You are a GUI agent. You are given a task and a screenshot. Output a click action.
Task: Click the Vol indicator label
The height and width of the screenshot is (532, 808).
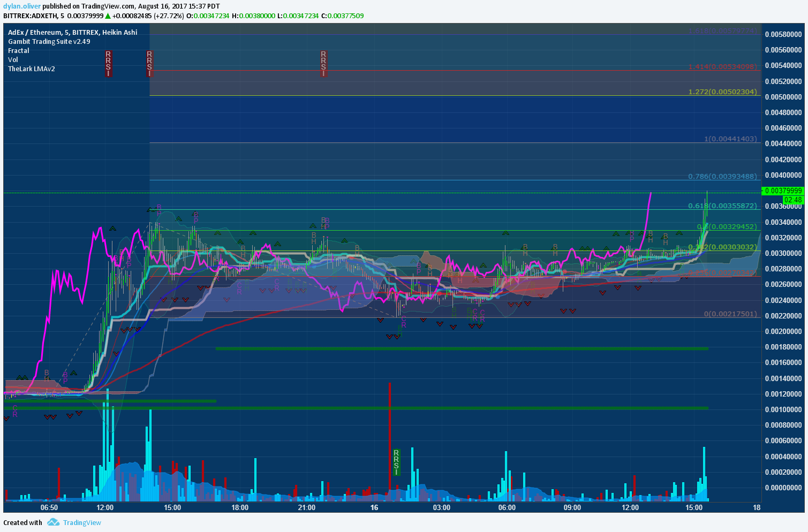(x=13, y=59)
